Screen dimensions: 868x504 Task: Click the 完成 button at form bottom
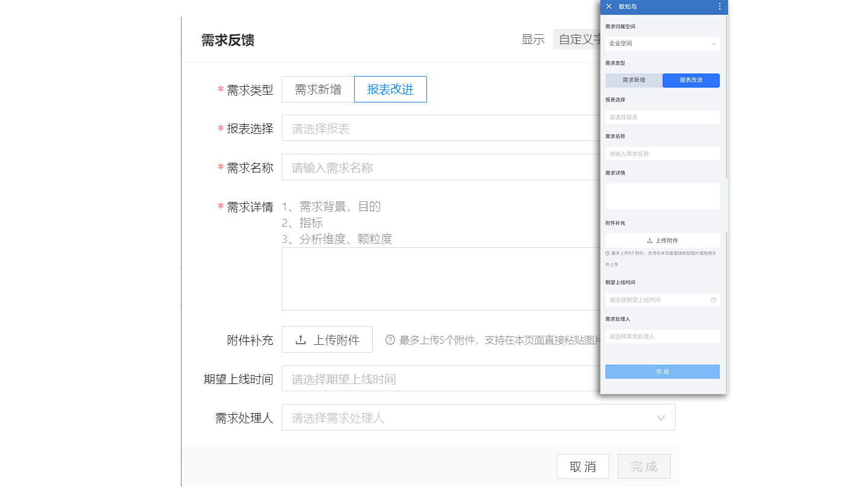coord(643,466)
